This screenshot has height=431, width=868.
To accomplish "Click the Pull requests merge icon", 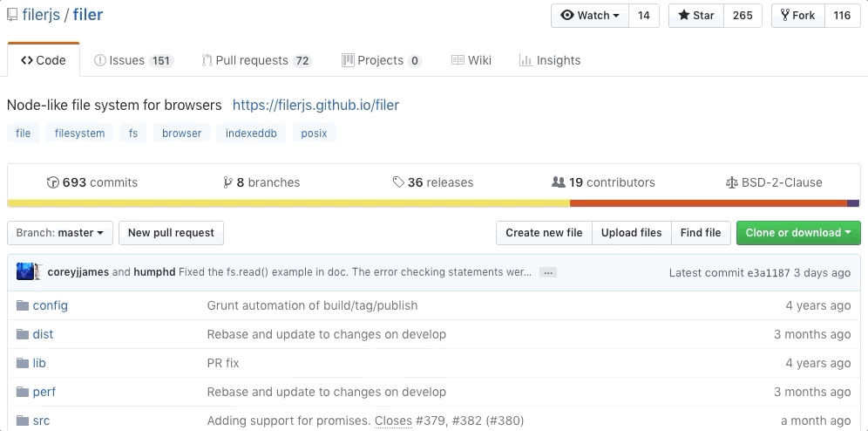I will click(207, 60).
